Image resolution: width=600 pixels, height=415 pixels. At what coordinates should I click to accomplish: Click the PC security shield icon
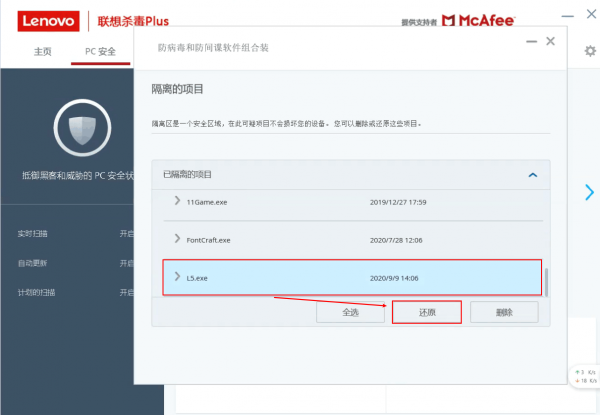(82, 128)
